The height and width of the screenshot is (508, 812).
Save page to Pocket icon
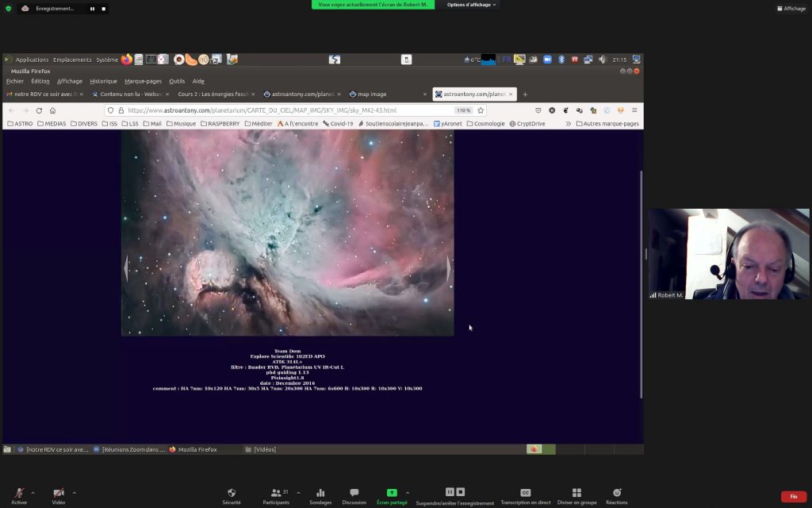[538, 110]
